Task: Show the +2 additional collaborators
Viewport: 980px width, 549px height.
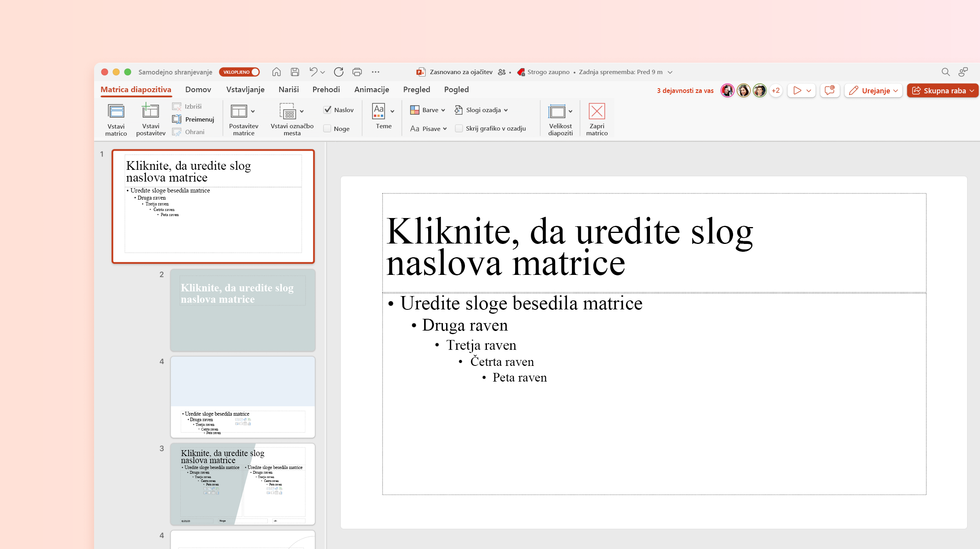Action: [775, 91]
